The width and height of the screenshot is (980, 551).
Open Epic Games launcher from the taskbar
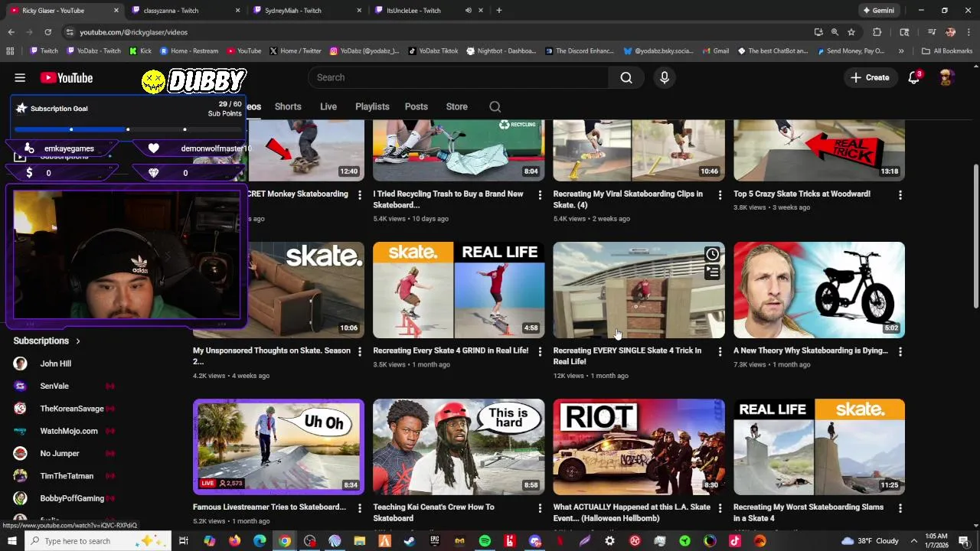435,541
